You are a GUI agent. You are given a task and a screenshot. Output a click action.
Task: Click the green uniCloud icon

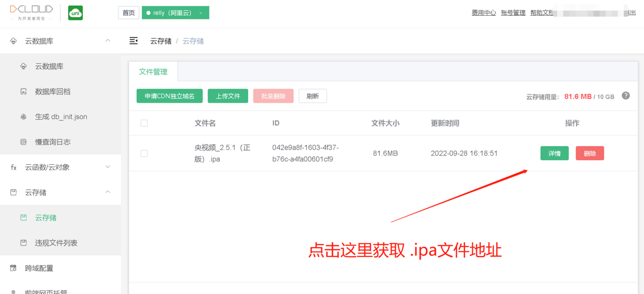point(75,13)
